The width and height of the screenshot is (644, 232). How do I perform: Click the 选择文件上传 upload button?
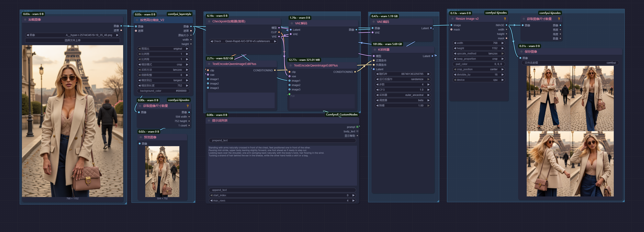coord(72,40)
